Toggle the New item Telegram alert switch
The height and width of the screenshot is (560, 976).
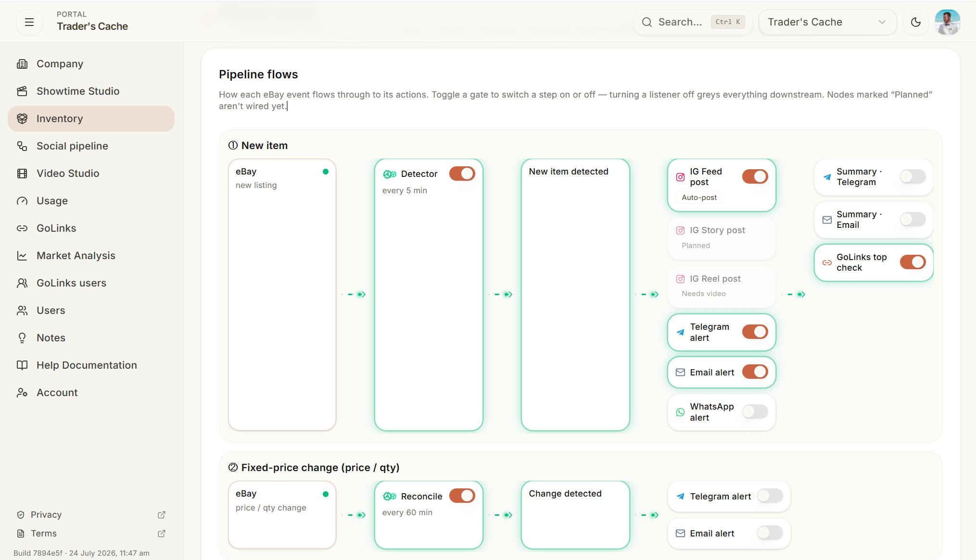tap(755, 332)
